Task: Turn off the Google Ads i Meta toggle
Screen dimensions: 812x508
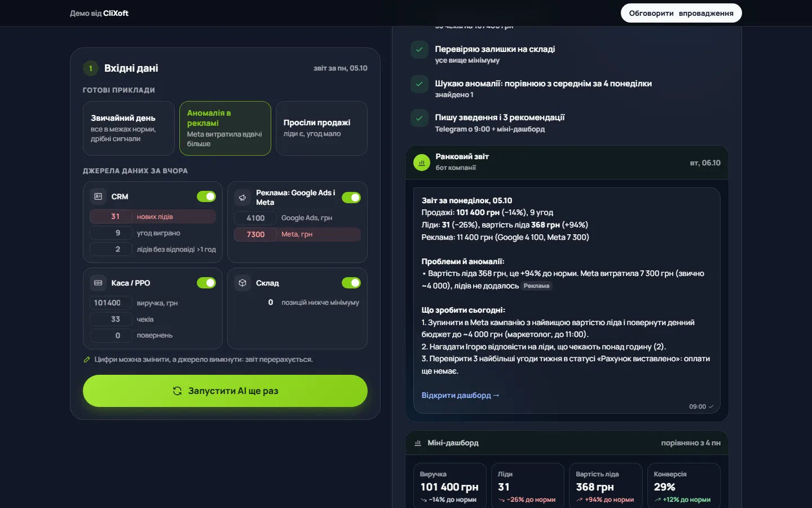Action: tap(351, 198)
